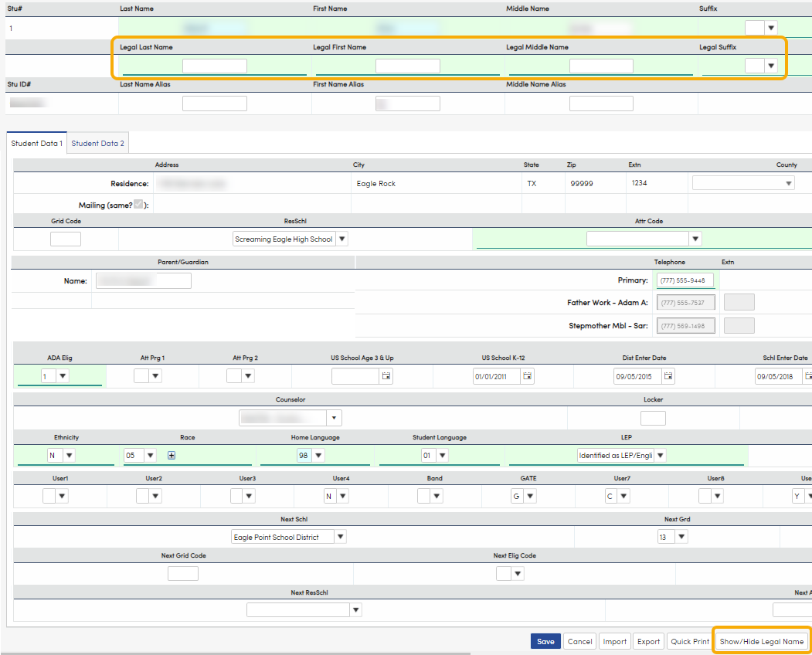Export the student data

[x=648, y=641]
